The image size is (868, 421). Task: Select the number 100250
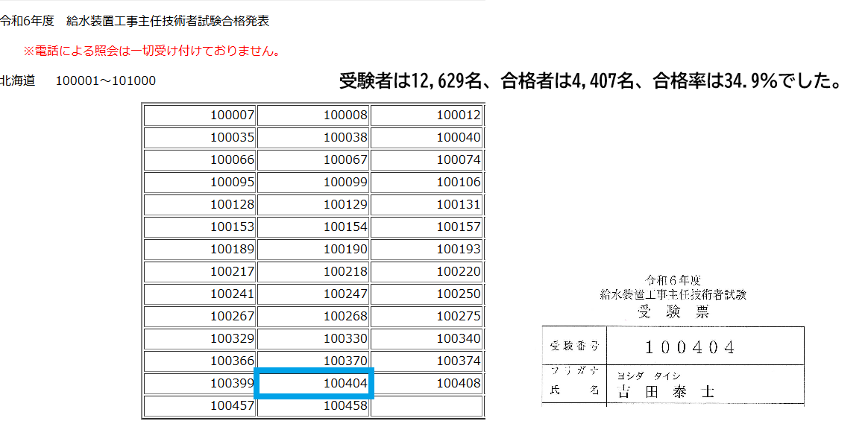click(459, 294)
